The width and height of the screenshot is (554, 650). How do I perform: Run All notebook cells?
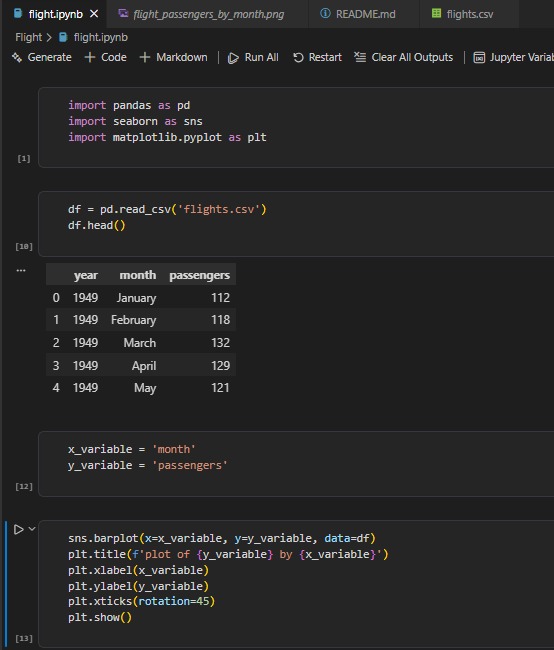click(253, 57)
